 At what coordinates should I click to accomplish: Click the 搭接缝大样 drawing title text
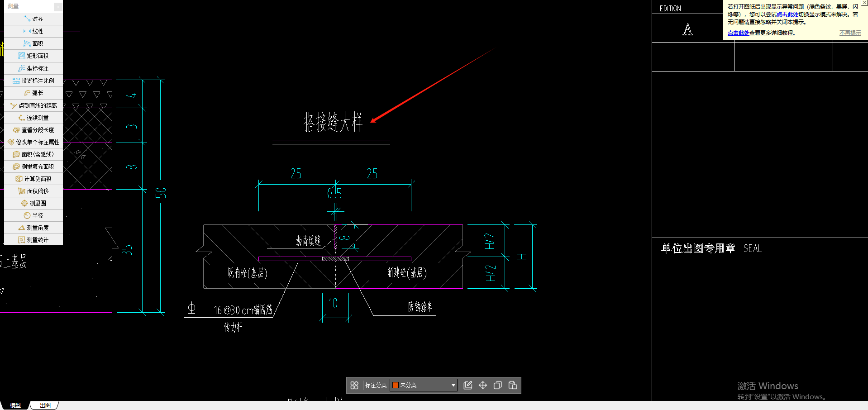333,122
